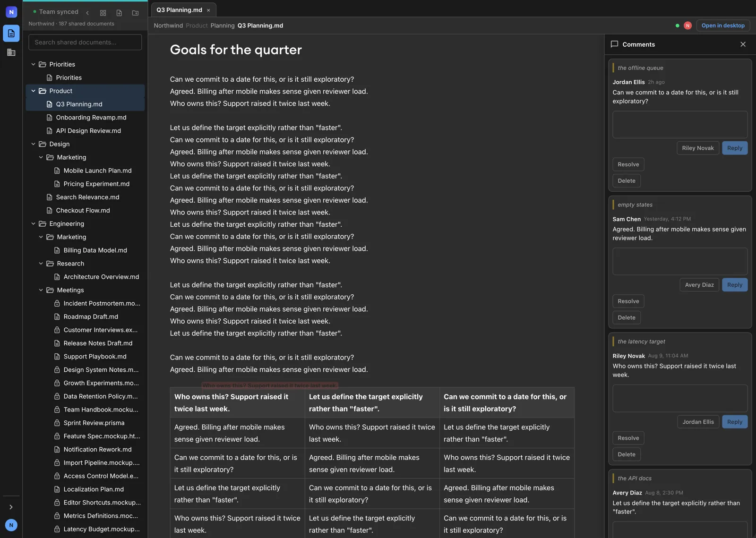Click the lock icon of Access Control Model

tap(57, 476)
